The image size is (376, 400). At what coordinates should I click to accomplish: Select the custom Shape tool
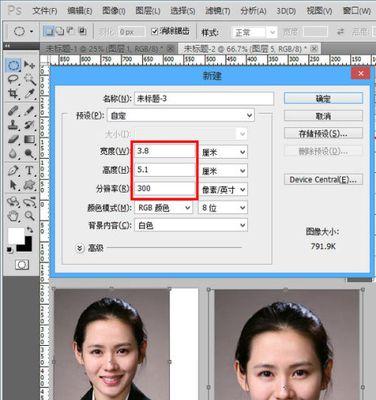tap(30, 185)
